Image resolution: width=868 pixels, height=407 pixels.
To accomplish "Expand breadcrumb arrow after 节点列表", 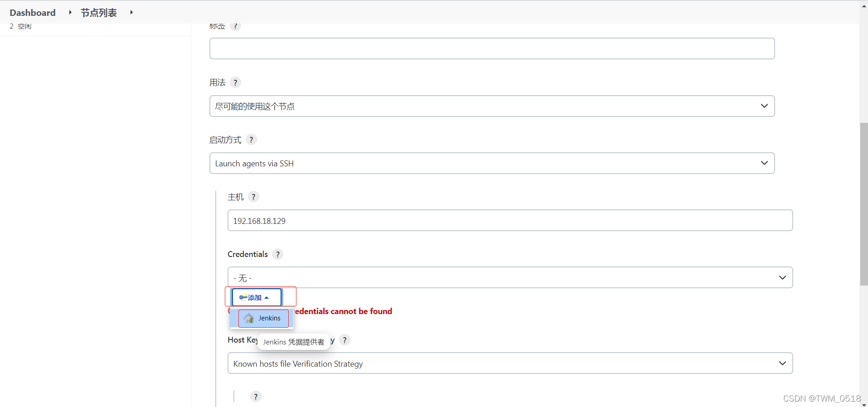I will 131,12.
